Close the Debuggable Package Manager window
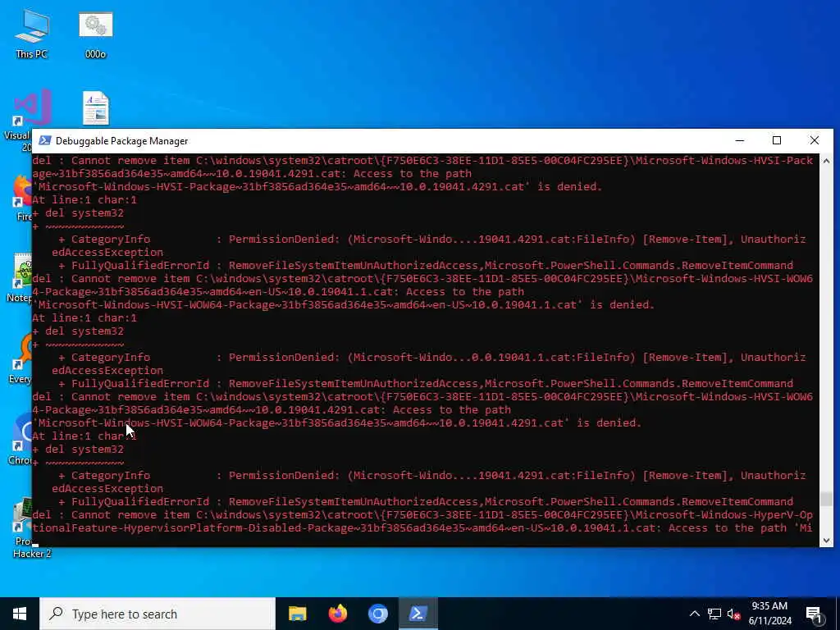Viewport: 840px width, 630px height. [x=815, y=141]
